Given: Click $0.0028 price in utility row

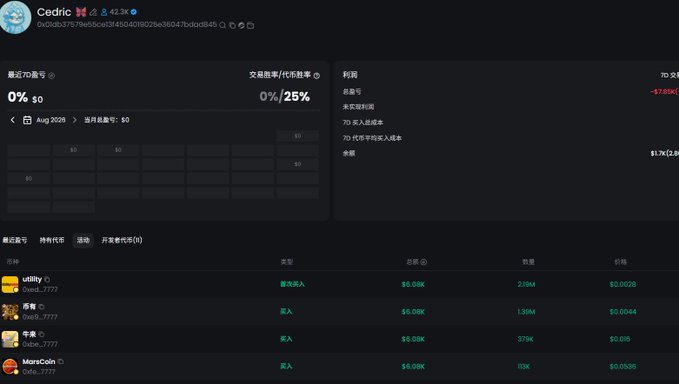Looking at the screenshot, I should [x=623, y=284].
